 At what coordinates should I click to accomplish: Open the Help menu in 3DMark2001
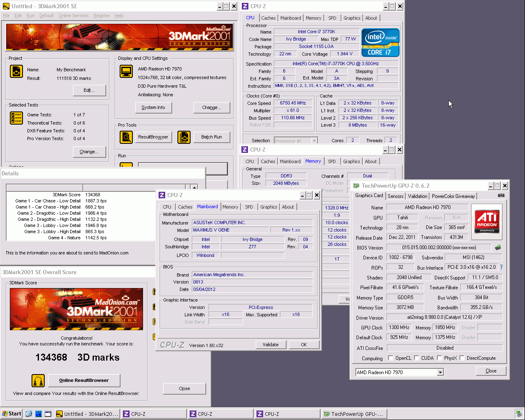coord(119,16)
